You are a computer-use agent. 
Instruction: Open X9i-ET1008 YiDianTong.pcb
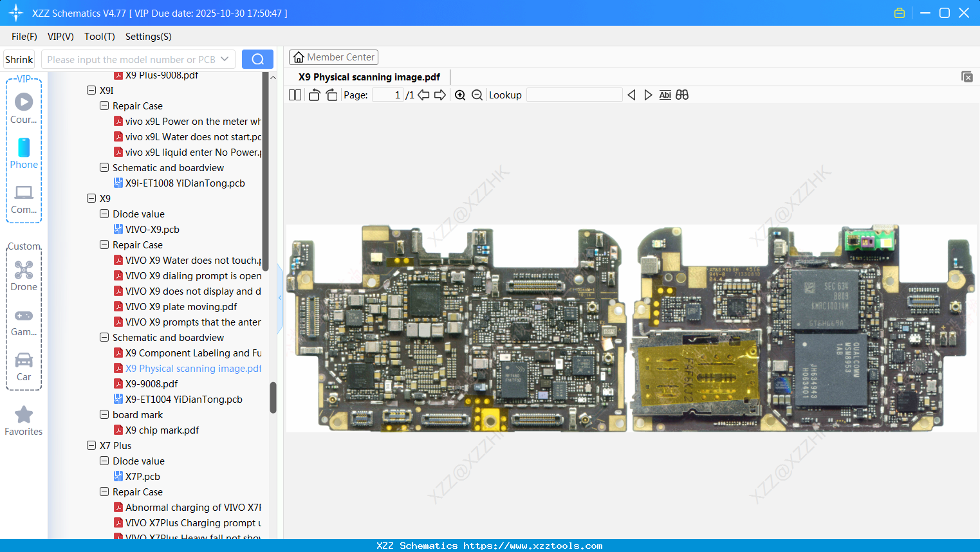point(185,183)
